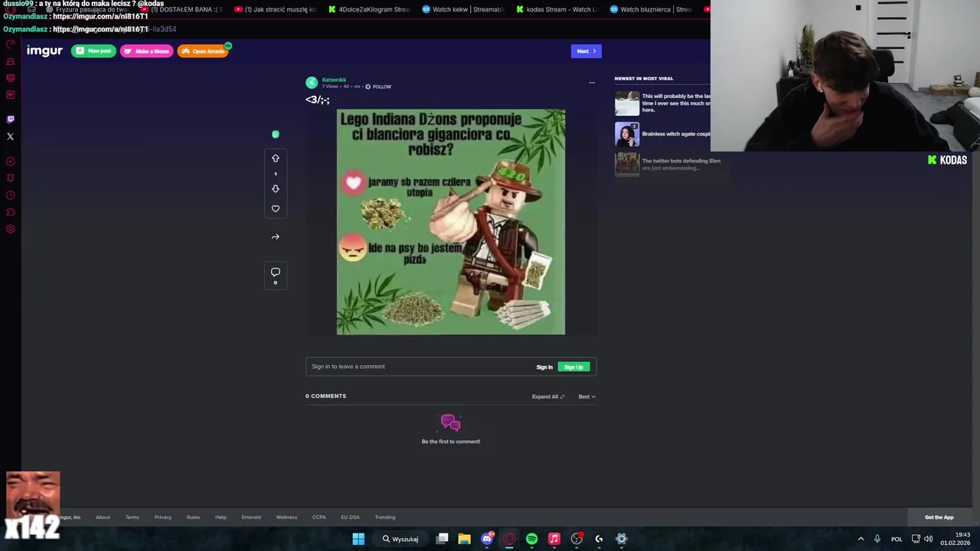980x551 pixels.
Task: Follow user Katzenikk
Action: [x=378, y=86]
